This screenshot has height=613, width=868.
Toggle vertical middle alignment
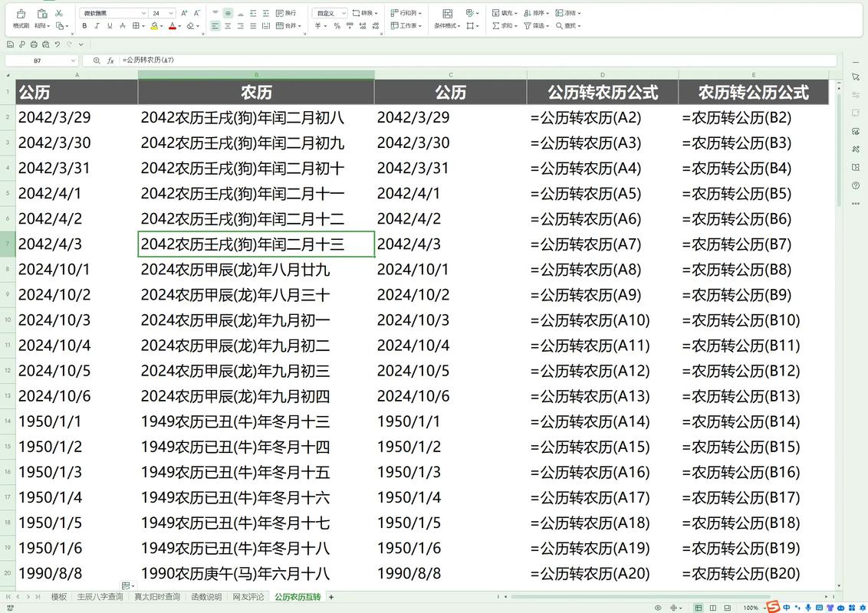228,13
